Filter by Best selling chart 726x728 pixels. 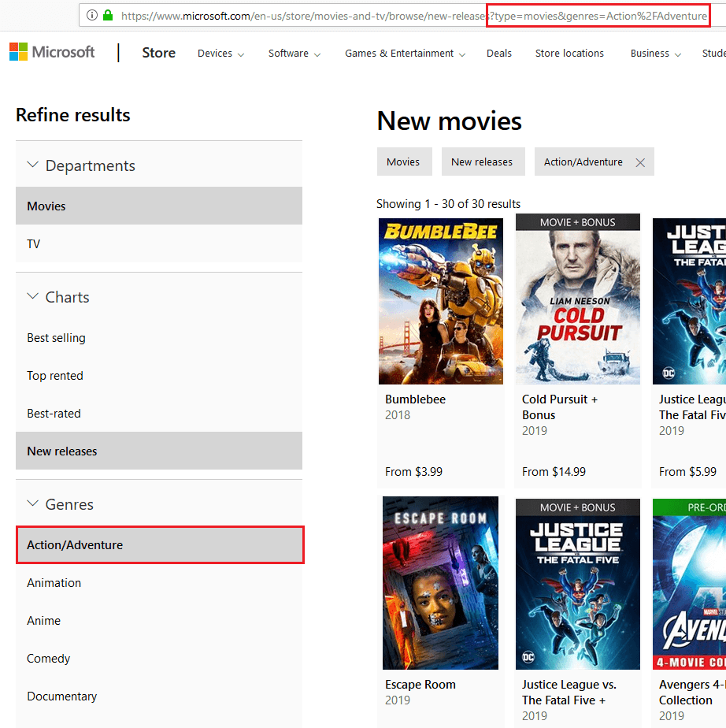[x=56, y=338]
